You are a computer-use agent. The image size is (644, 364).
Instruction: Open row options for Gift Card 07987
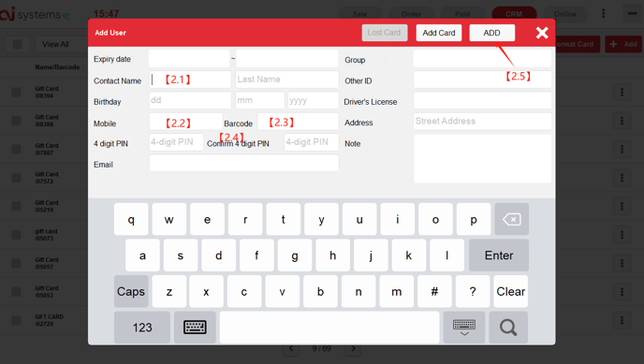pyautogui.click(x=622, y=149)
